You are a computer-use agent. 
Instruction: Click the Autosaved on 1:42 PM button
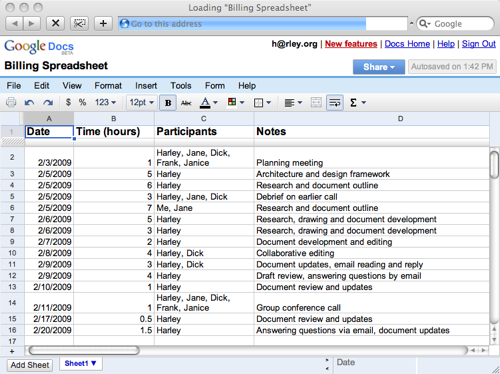click(x=452, y=67)
